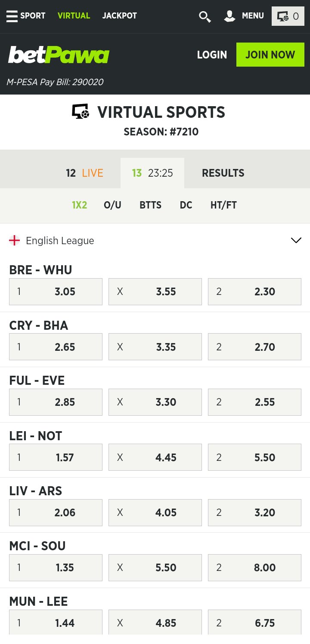This screenshot has height=644, width=310.
Task: Collapse the English League section chevron
Action: point(296,240)
